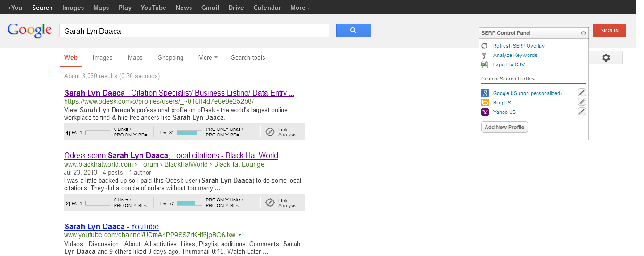Click the Export to CSV icon
This screenshot has height=256, width=644.
(x=484, y=64)
